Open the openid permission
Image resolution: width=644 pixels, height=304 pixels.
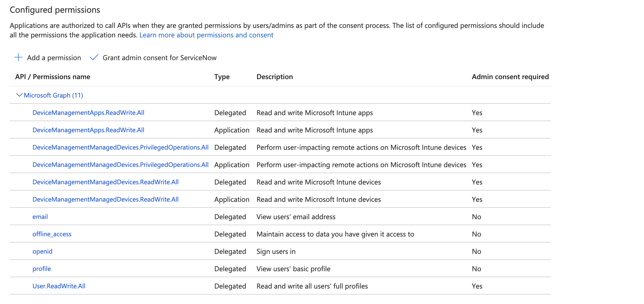42,251
